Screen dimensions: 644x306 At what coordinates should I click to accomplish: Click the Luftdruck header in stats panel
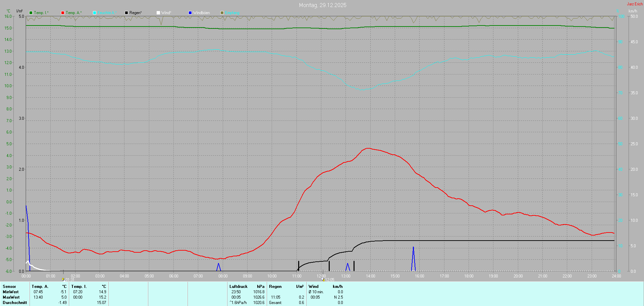tap(238, 287)
